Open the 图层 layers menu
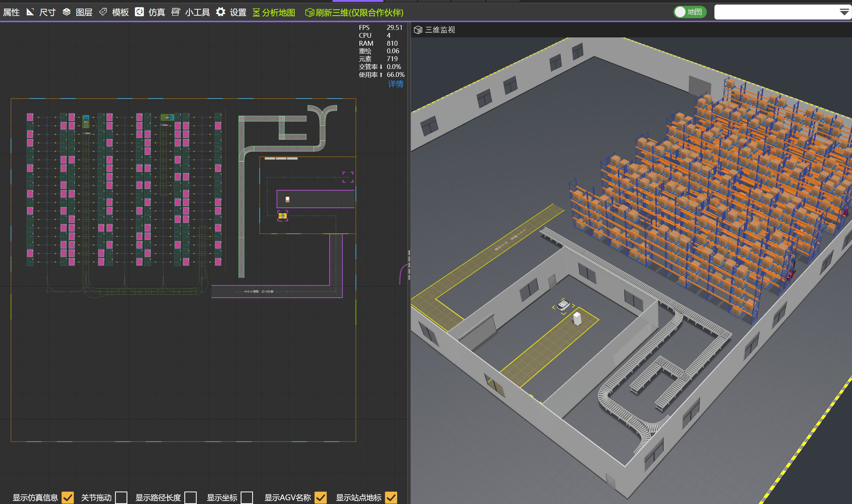 pos(84,12)
